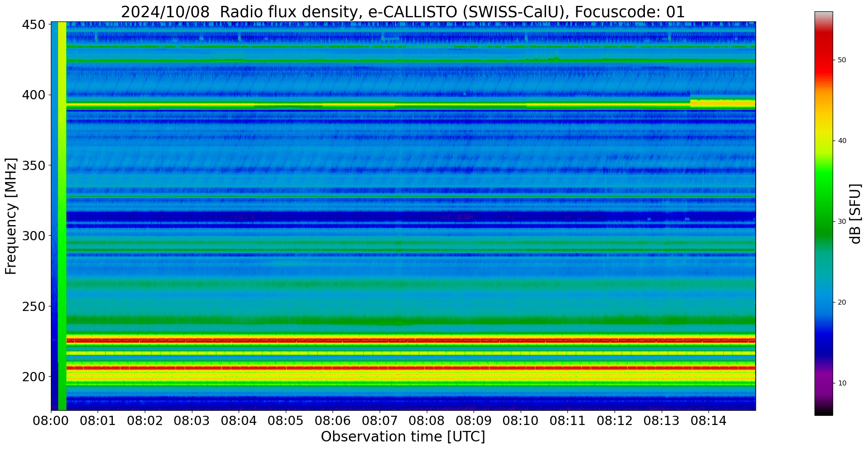Click the 08:04 time tick label

point(239,420)
